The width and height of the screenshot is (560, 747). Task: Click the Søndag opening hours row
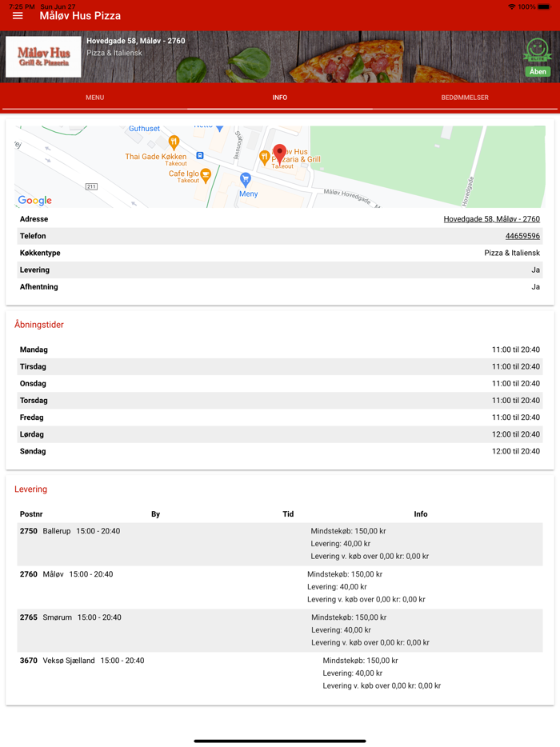click(x=280, y=451)
